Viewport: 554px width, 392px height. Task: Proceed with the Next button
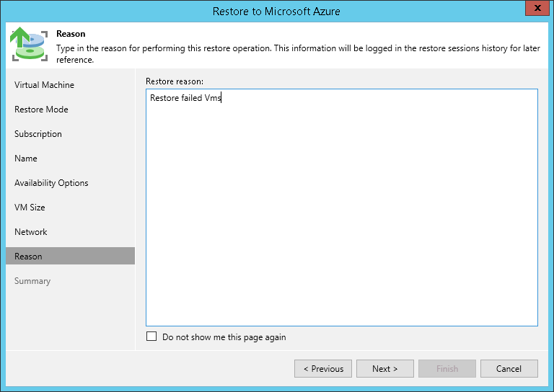[x=385, y=369]
